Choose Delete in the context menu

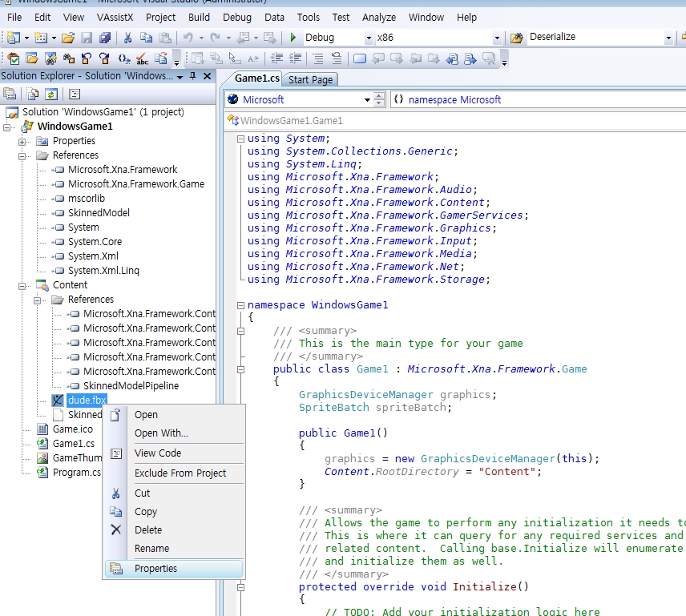coord(174,529)
